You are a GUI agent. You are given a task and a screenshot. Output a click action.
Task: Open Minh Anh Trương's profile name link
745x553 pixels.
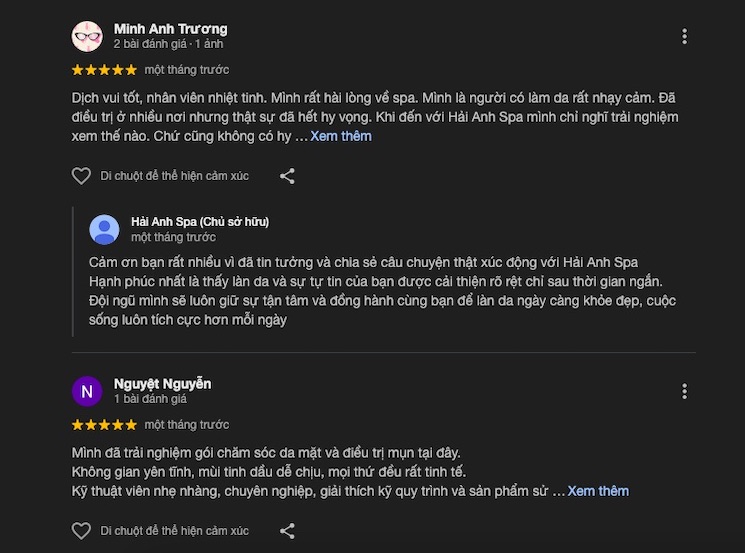[x=170, y=28]
